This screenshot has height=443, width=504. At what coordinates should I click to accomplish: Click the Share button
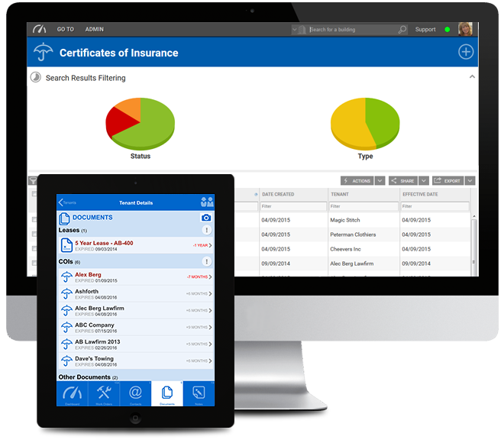[402, 181]
